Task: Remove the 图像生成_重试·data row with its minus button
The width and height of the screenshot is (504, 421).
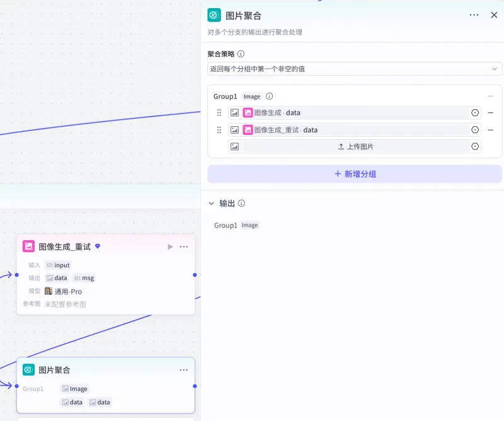Action: pos(490,130)
